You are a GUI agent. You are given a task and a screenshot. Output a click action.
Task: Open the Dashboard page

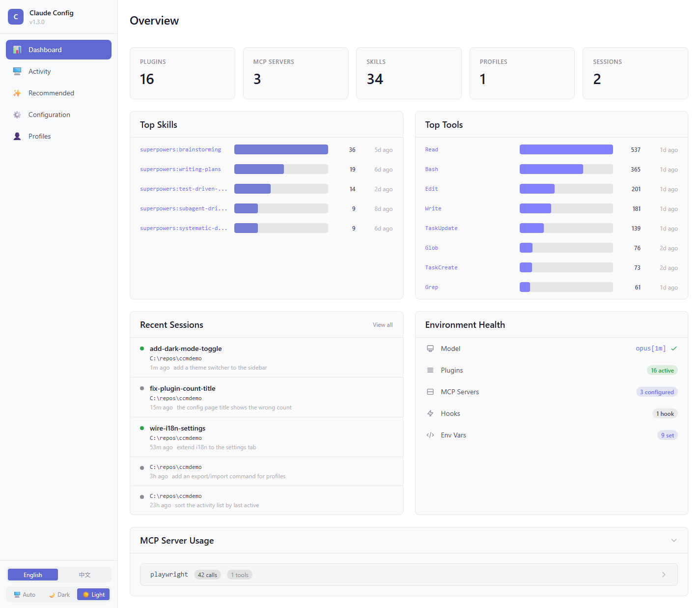[x=58, y=50]
